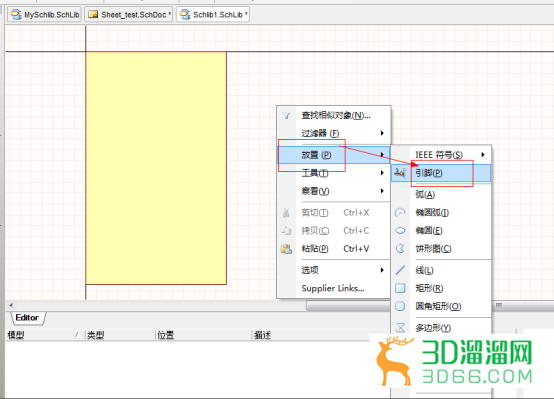Choose the rounded rectangle icon 圆角矩形(O)

400,306
